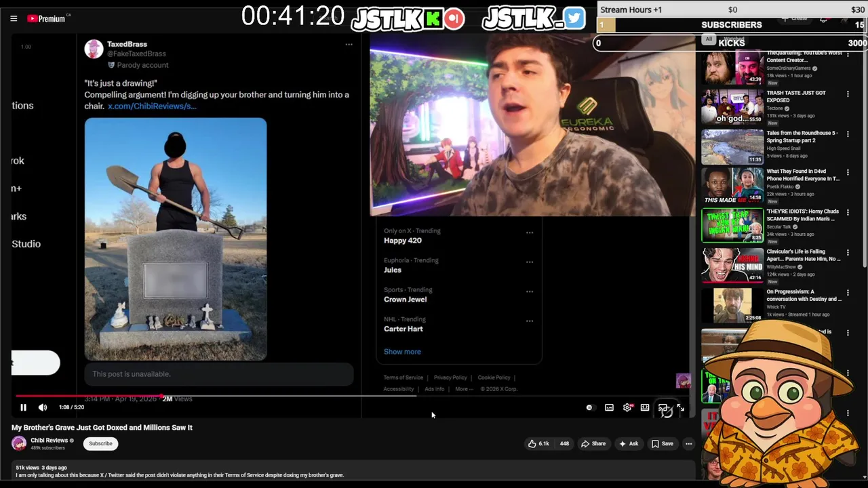Image resolution: width=868 pixels, height=488 pixels.
Task: Pause the video with the pause icon
Action: [23, 407]
